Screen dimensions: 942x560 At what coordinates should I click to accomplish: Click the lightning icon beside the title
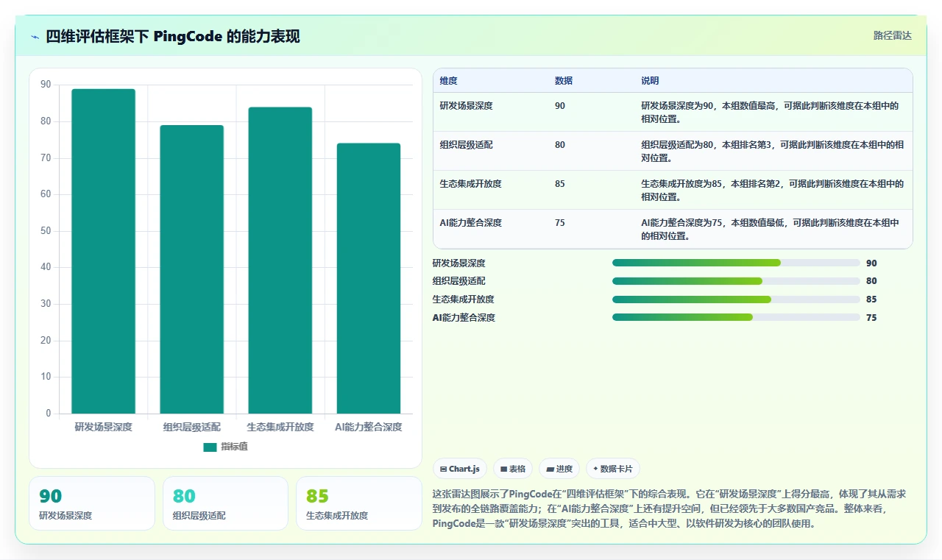click(x=35, y=37)
